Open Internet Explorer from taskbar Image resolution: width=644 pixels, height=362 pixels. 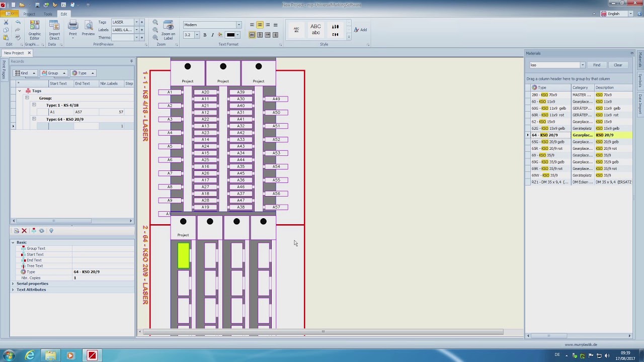pyautogui.click(x=30, y=355)
